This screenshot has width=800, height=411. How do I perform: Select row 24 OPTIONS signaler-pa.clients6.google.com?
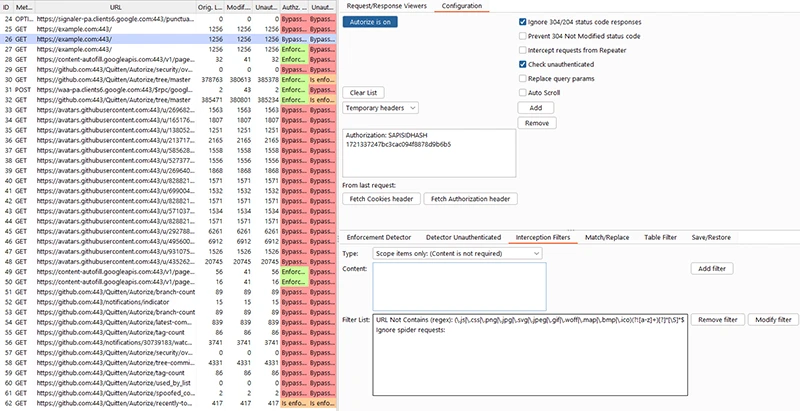(168, 19)
